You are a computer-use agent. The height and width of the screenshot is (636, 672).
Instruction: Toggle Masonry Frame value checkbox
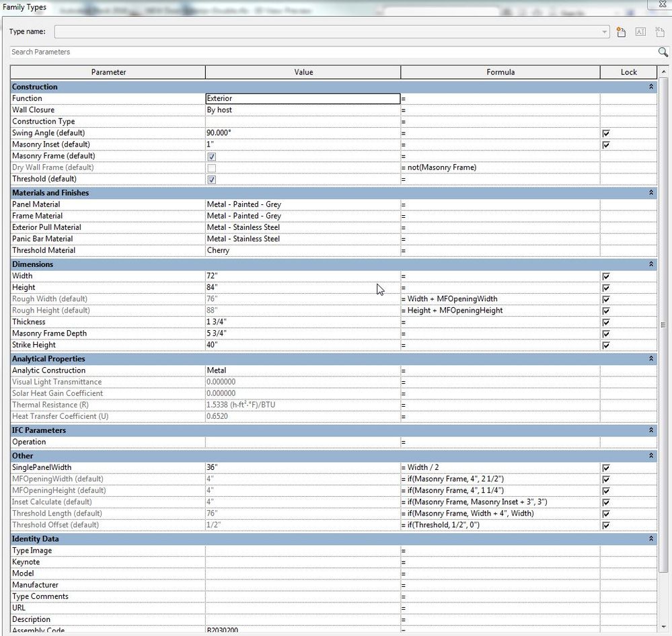click(212, 157)
